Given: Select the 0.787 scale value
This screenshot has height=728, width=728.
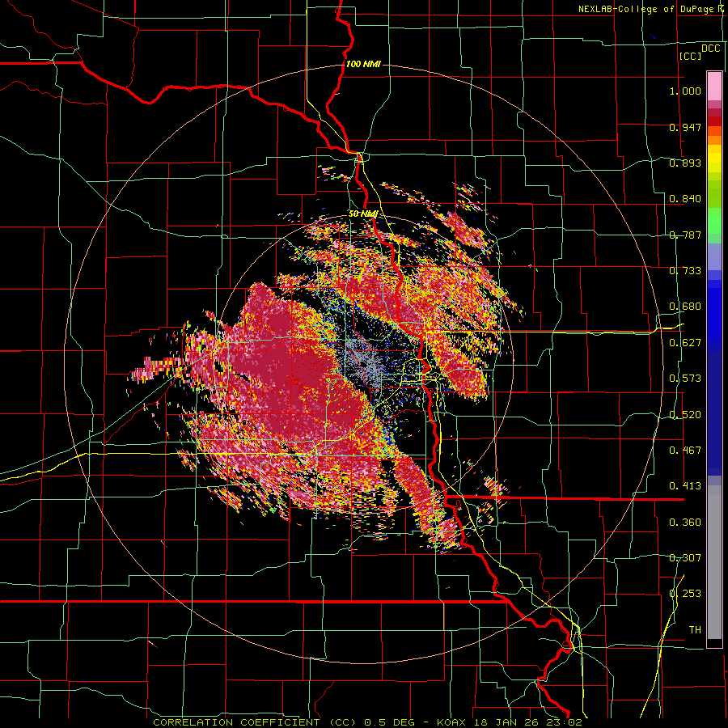Looking at the screenshot, I should [x=685, y=235].
